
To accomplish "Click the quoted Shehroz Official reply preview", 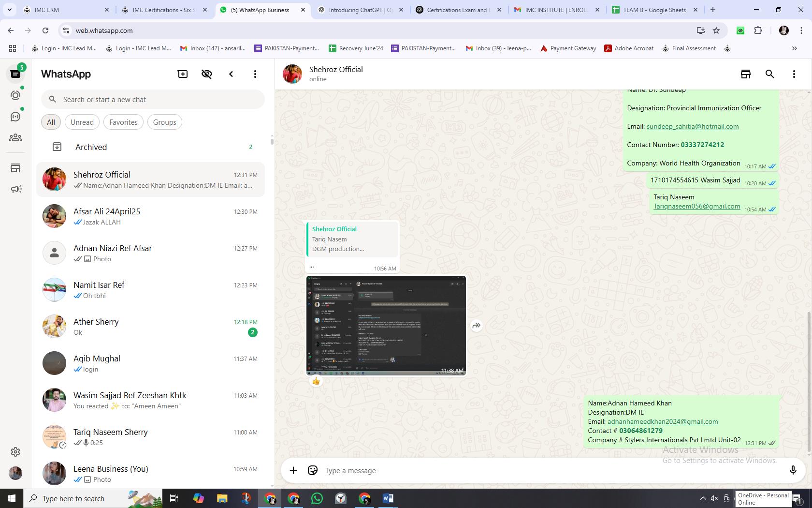I will click(x=352, y=239).
